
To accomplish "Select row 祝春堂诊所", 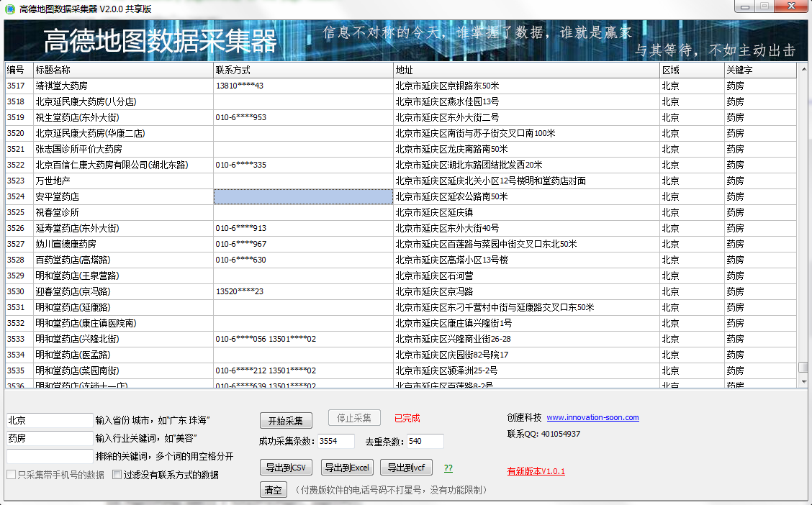I will point(401,212).
